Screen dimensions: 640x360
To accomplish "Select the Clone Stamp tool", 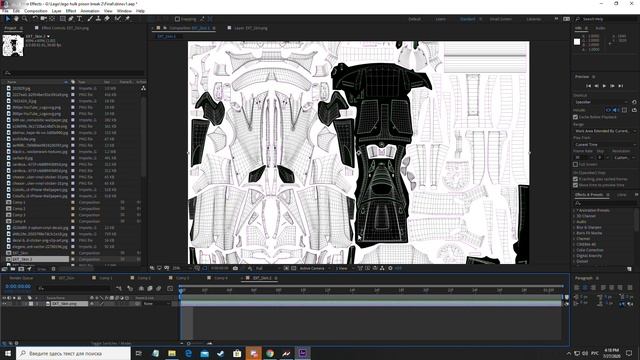I will (98, 19).
